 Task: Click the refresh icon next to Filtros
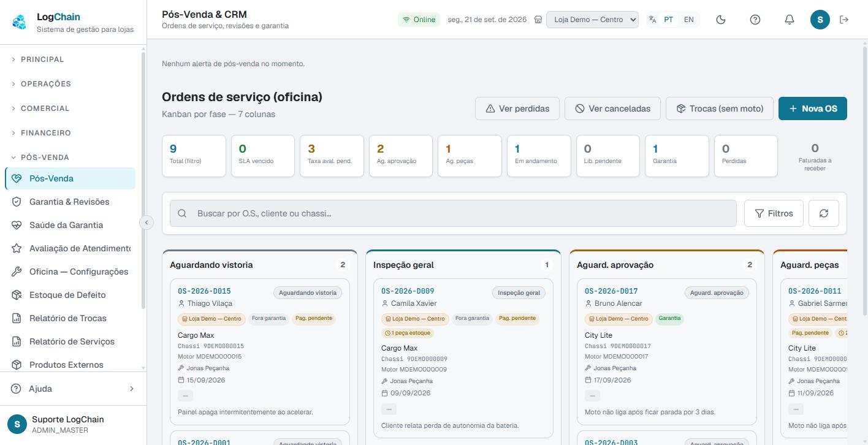[x=824, y=213]
